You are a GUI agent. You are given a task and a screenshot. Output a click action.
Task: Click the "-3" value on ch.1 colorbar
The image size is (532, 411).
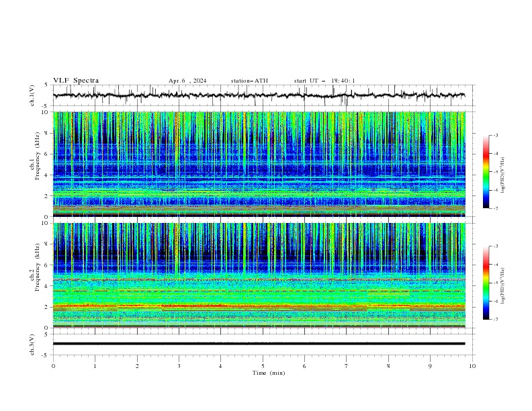pyautogui.click(x=496, y=135)
